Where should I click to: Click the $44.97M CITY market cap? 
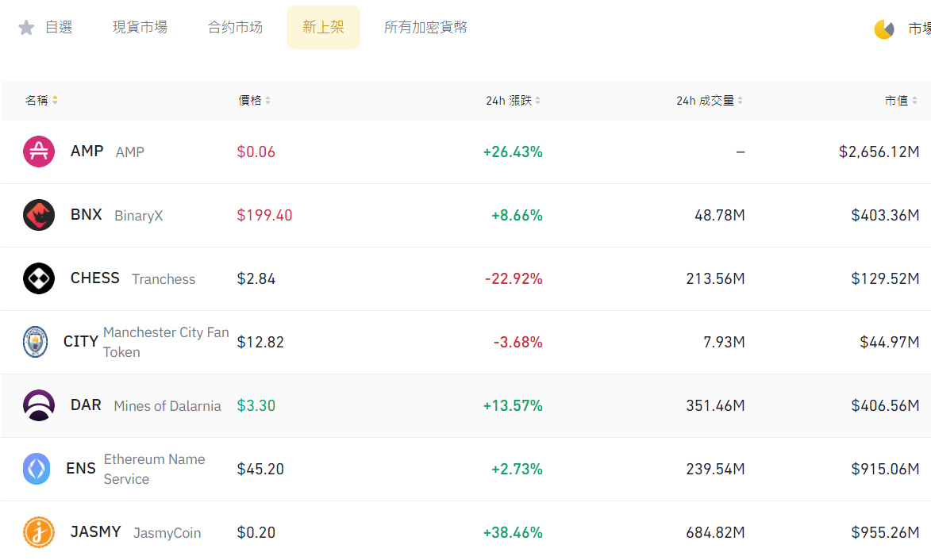tap(890, 343)
